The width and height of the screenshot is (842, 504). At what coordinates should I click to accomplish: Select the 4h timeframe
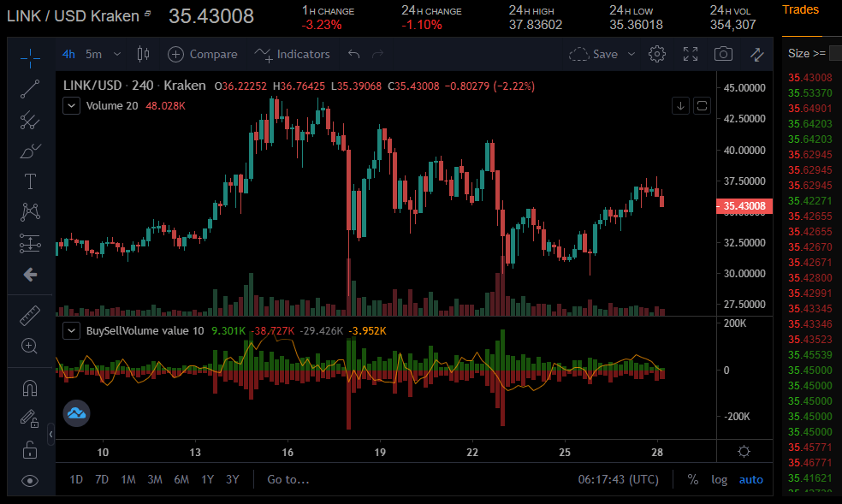tap(68, 54)
